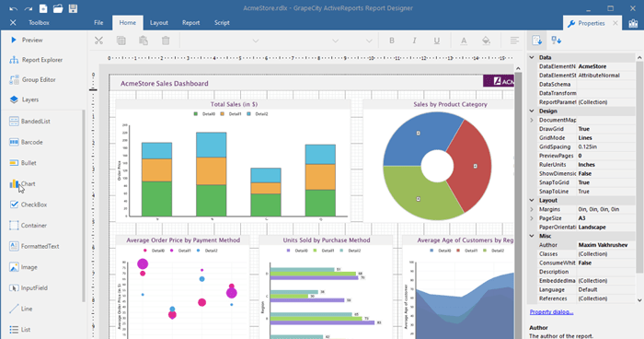This screenshot has height=339, width=644.
Task: Expand the Margins property
Action: [532, 209]
